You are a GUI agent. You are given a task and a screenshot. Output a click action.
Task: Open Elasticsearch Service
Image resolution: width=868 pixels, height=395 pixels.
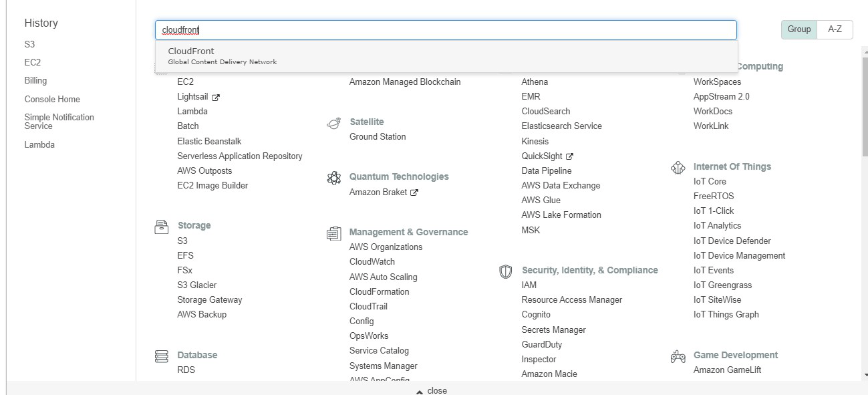coord(562,126)
